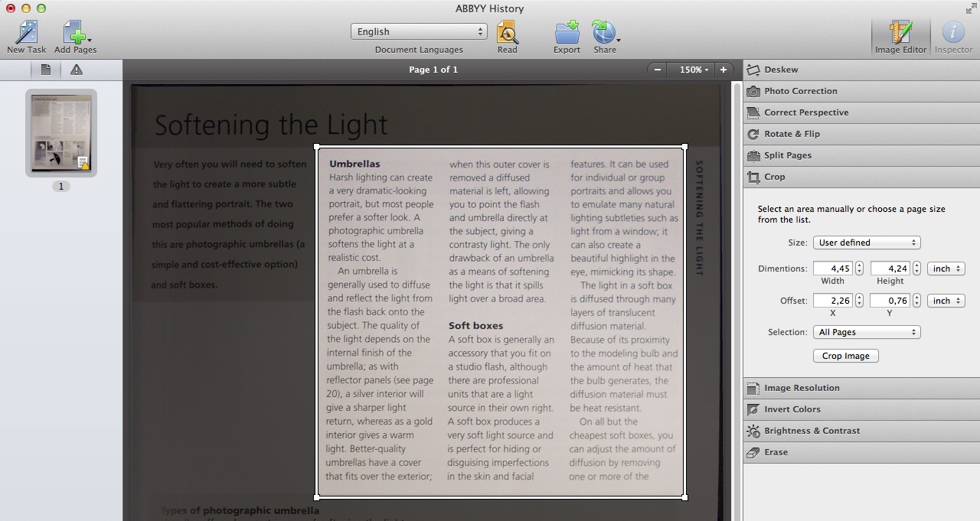The image size is (980, 521).
Task: Open the Erase tool section
Action: pyautogui.click(x=776, y=452)
